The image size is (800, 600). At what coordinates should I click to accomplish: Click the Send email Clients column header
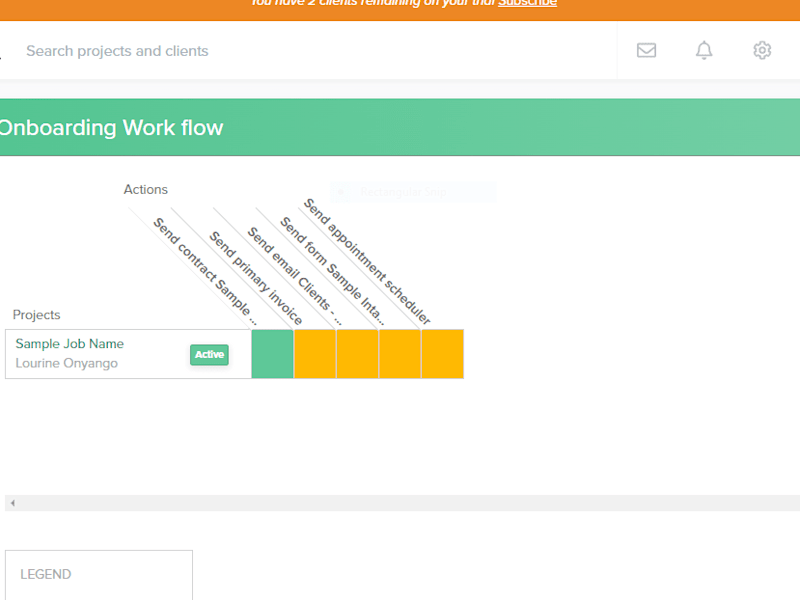[294, 276]
